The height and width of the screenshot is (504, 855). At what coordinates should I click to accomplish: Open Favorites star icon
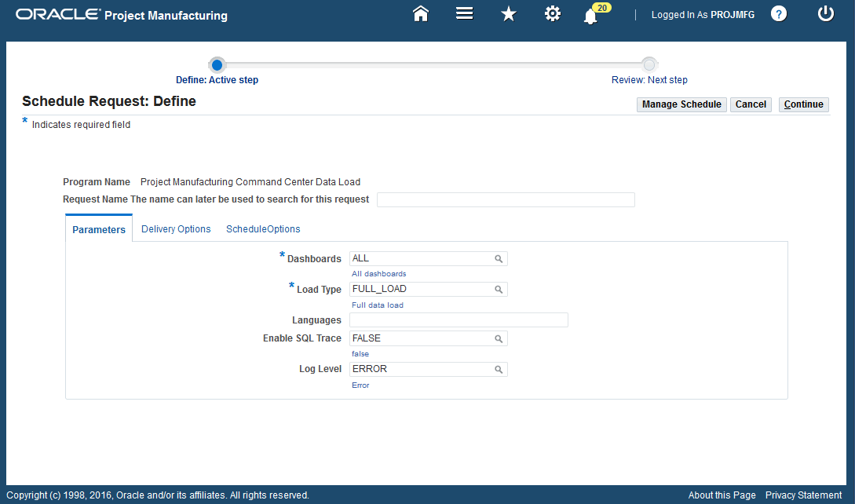click(508, 13)
